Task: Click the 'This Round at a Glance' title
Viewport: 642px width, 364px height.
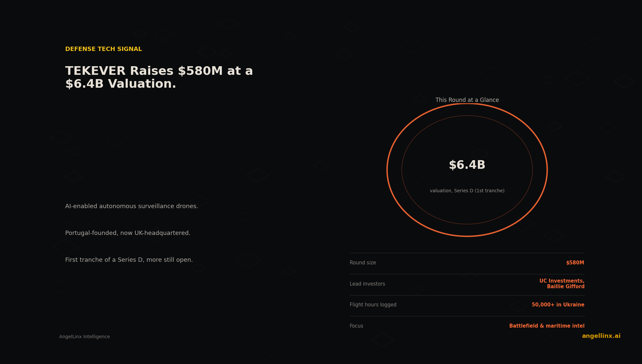Action: click(x=467, y=100)
